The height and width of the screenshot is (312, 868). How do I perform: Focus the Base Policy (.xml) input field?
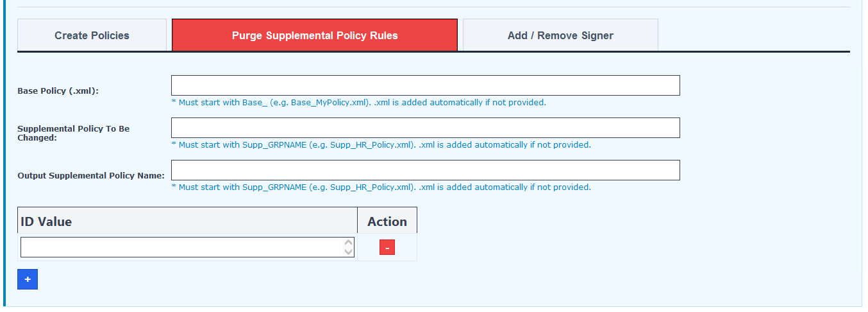(x=425, y=85)
